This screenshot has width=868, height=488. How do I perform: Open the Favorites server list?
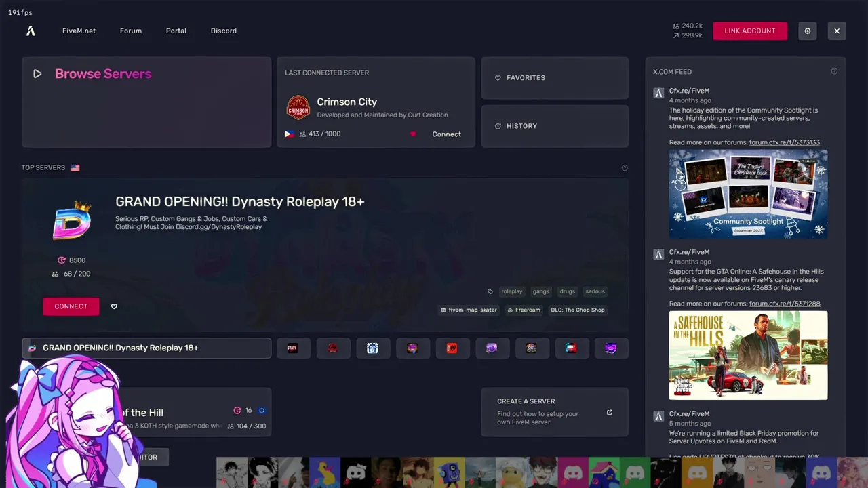tap(555, 78)
